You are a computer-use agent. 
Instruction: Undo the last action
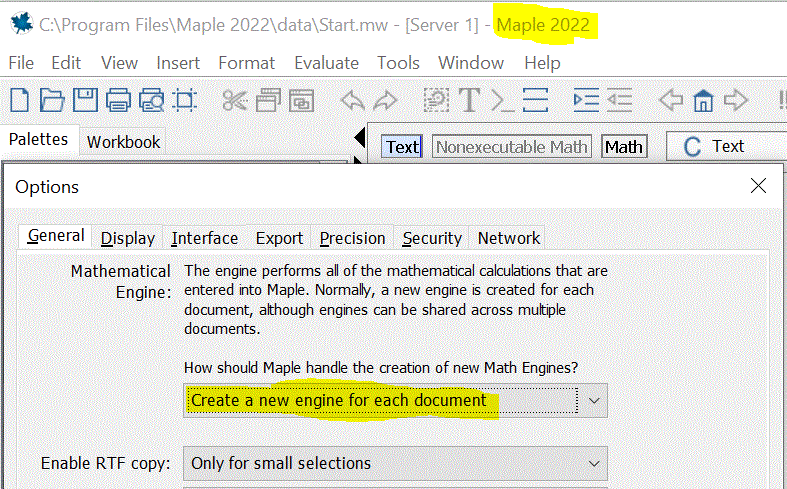[x=353, y=100]
